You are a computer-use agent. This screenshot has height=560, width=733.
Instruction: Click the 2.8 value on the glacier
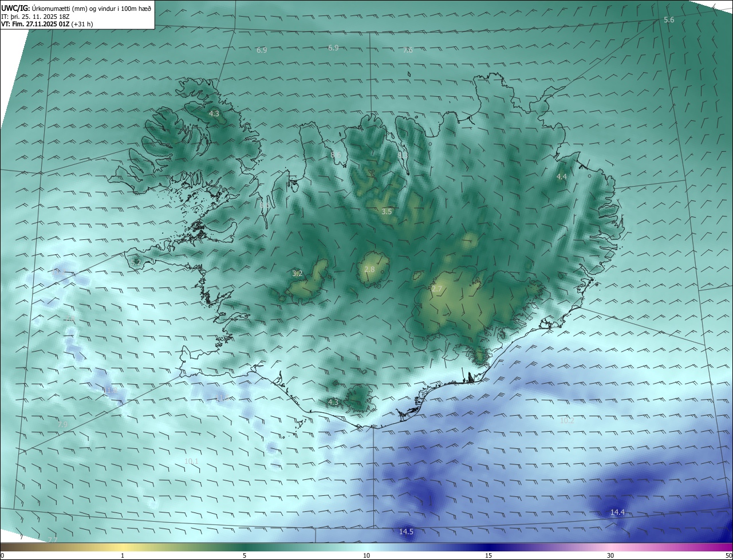369,270
